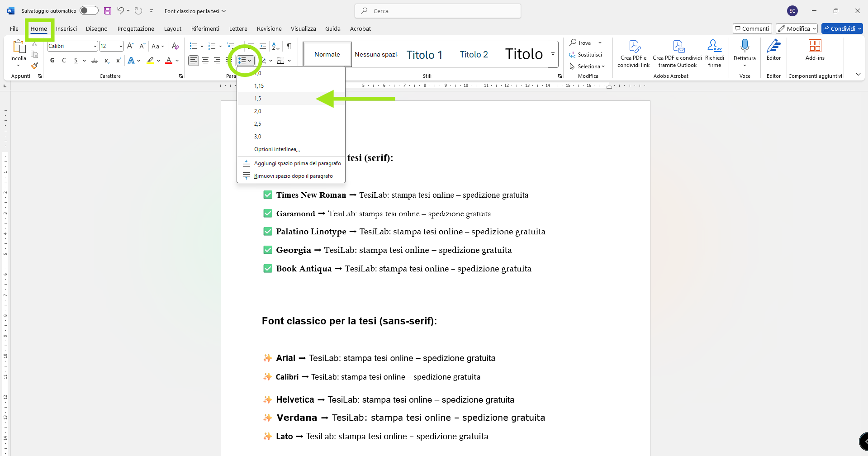The width and height of the screenshot is (868, 456).
Task: Open the Calibri font name dropdown
Action: tap(95, 46)
